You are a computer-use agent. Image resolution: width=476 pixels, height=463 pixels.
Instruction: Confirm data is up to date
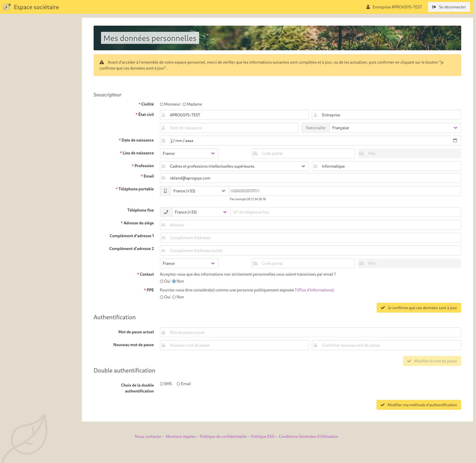pyautogui.click(x=419, y=308)
